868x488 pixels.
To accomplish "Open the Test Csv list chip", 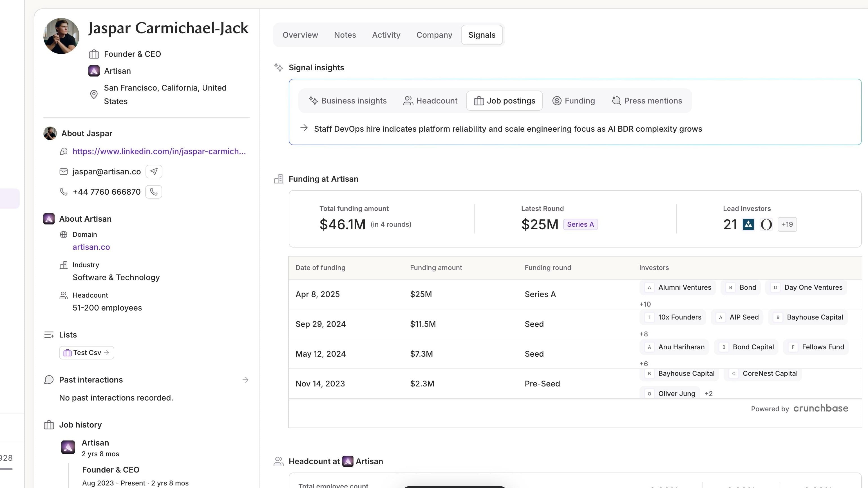I will tap(87, 353).
